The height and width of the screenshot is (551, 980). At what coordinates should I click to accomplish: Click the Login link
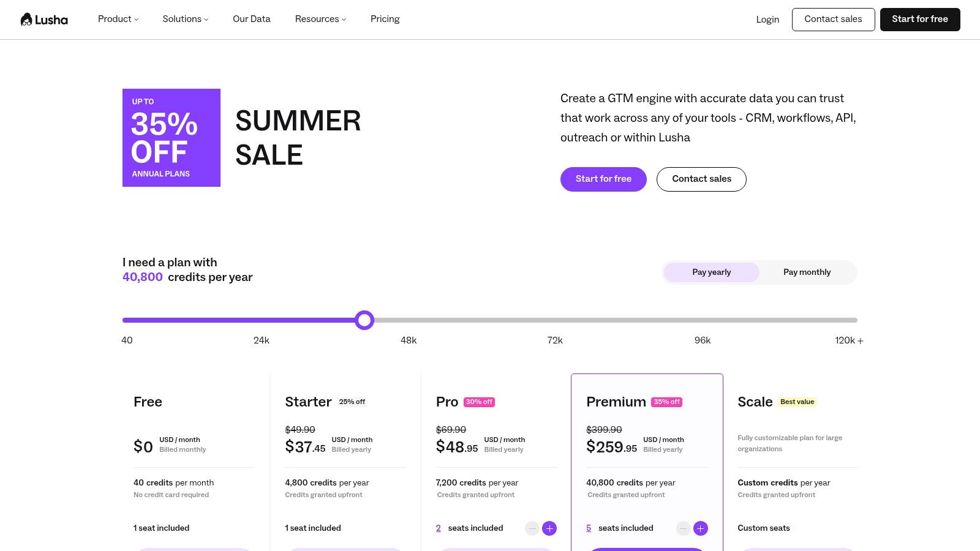(x=767, y=20)
